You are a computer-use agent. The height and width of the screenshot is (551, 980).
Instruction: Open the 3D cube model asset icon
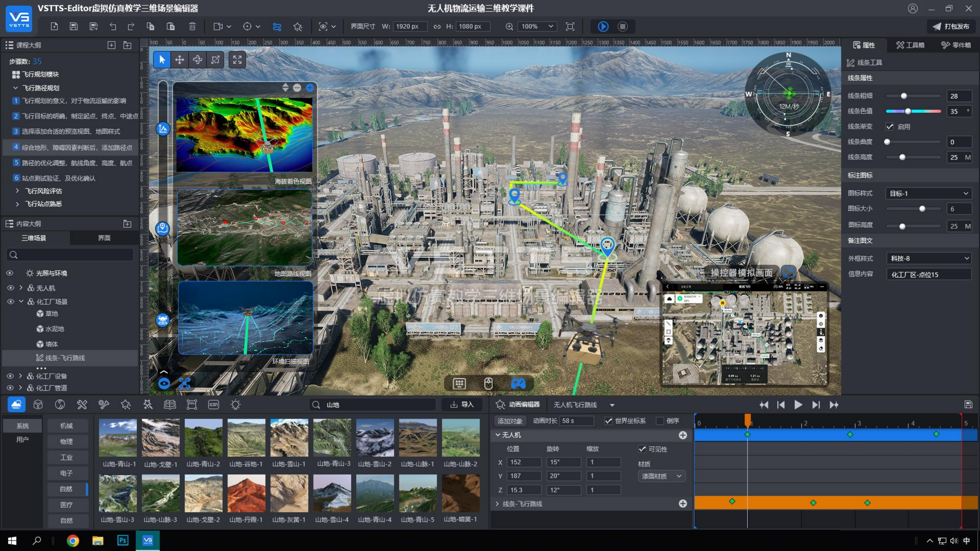pyautogui.click(x=38, y=404)
